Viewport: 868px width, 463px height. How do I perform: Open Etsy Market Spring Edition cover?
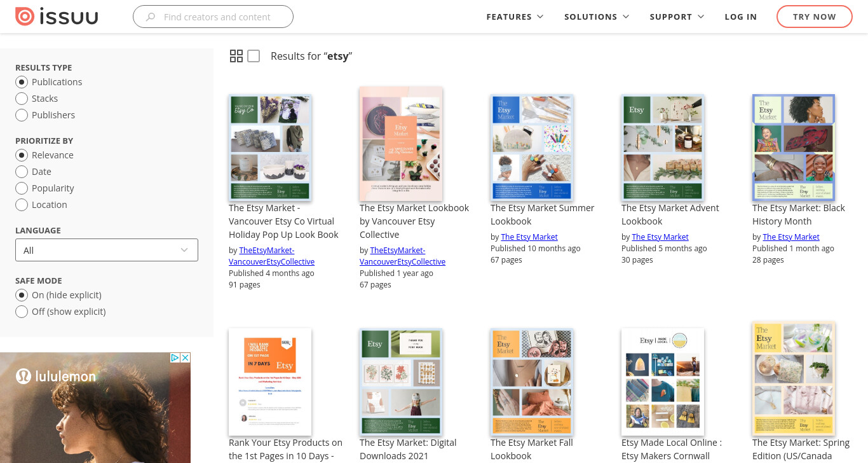pyautogui.click(x=794, y=379)
